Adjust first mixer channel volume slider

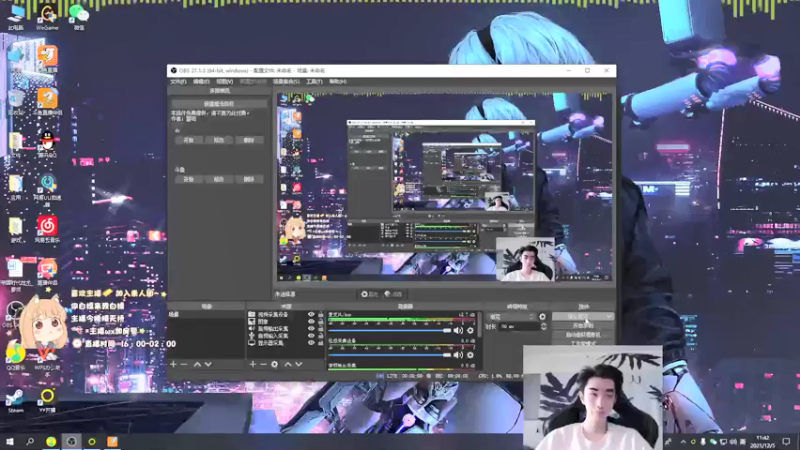[390, 331]
